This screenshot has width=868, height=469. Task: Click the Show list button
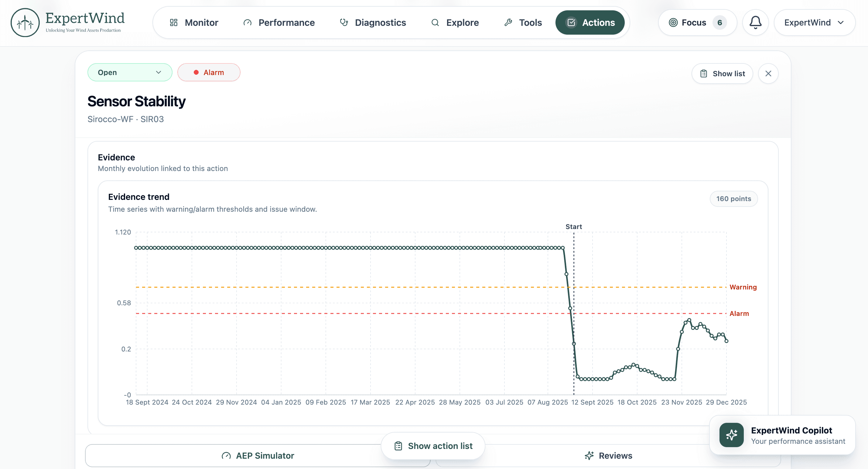pyautogui.click(x=723, y=74)
